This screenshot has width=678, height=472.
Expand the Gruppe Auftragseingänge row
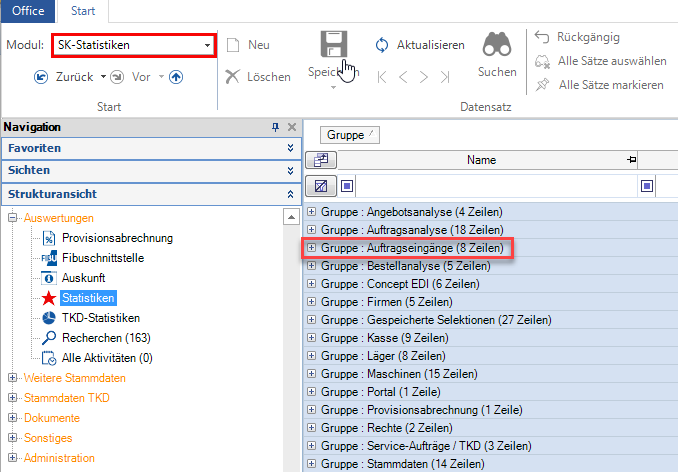tap(311, 247)
